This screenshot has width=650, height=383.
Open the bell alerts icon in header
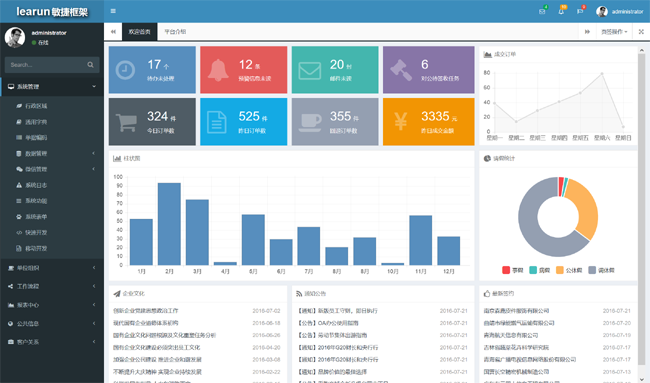(x=561, y=12)
